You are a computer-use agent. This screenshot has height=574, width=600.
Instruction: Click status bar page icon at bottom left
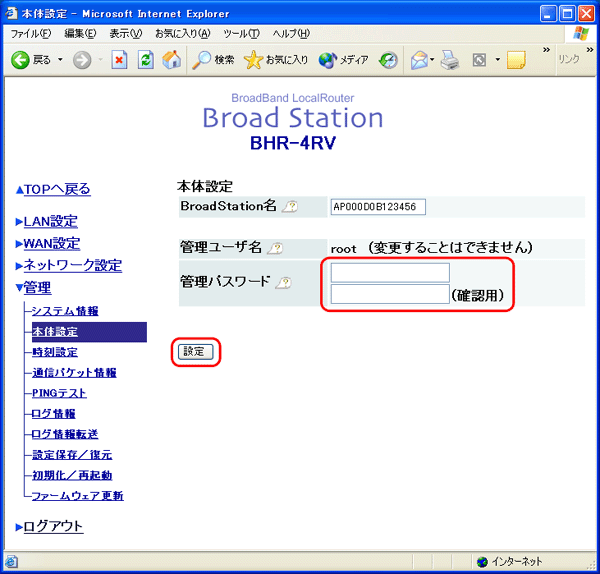coord(11,562)
